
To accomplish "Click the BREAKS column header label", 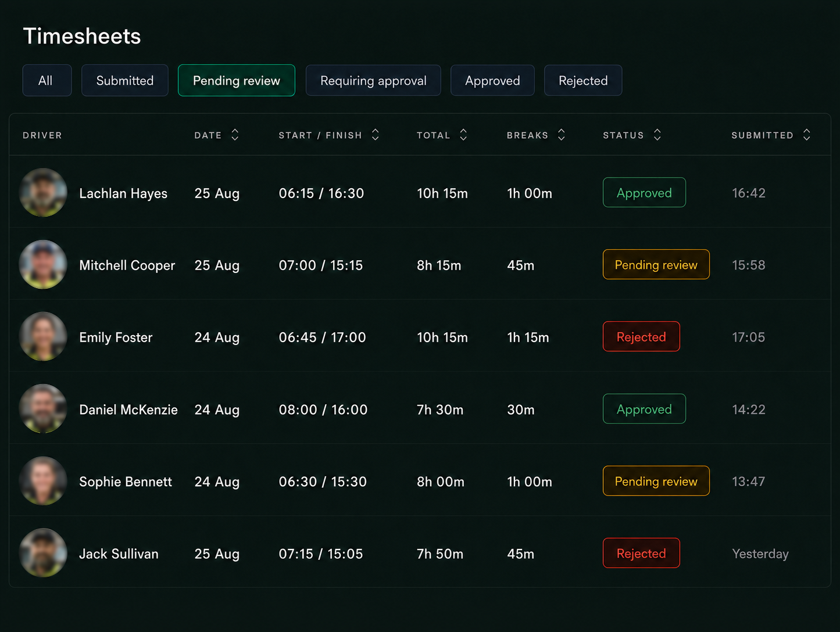I will click(x=528, y=135).
